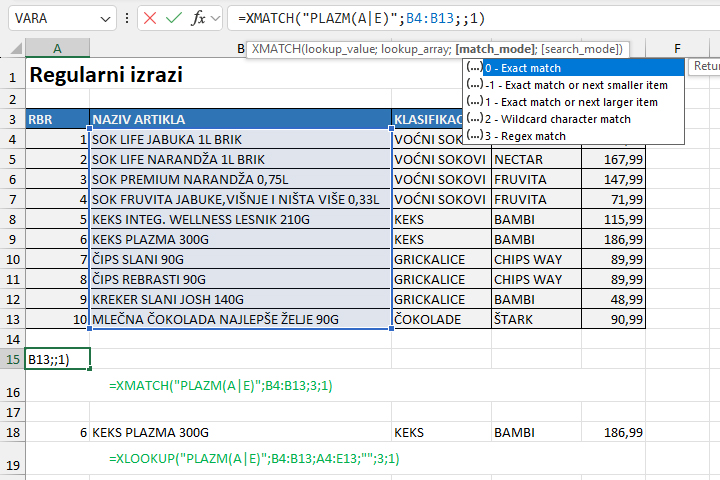720x480 pixels.
Task: Select the column A header
Action: (x=57, y=49)
